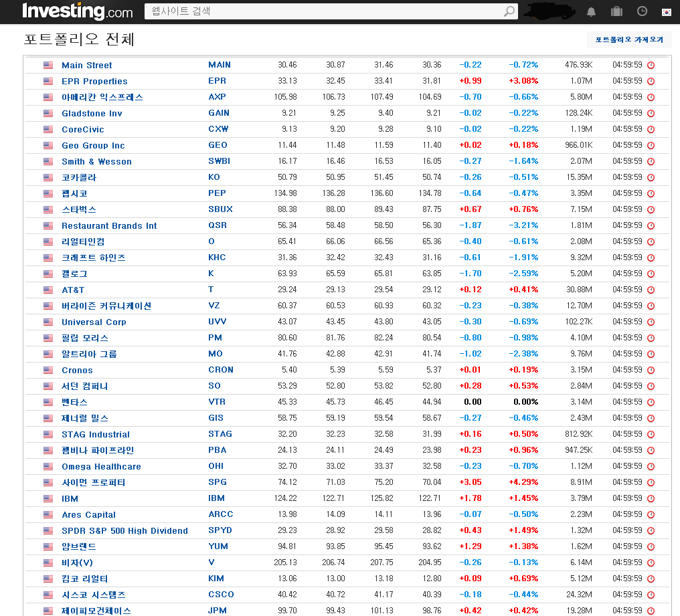
Task: Click the Investing.com logo
Action: tap(77, 11)
